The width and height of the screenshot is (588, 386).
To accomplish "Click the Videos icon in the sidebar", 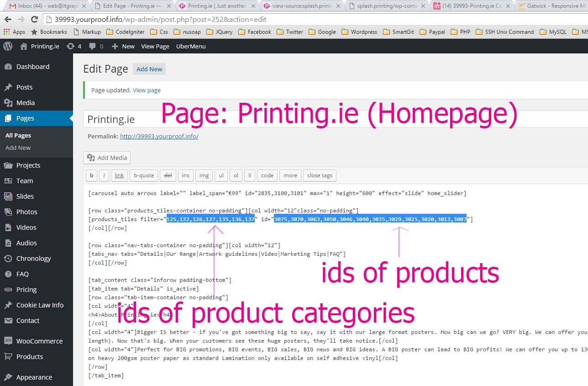I will tap(8, 227).
